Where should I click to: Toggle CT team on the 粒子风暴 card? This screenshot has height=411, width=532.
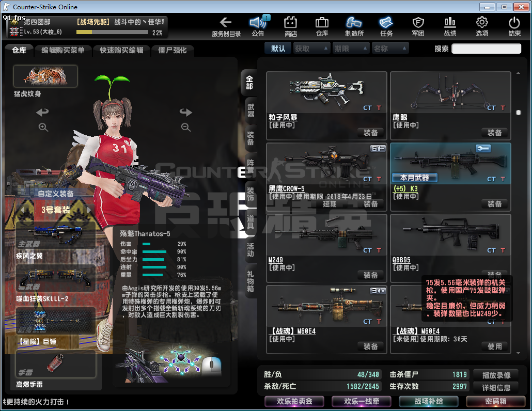click(367, 108)
